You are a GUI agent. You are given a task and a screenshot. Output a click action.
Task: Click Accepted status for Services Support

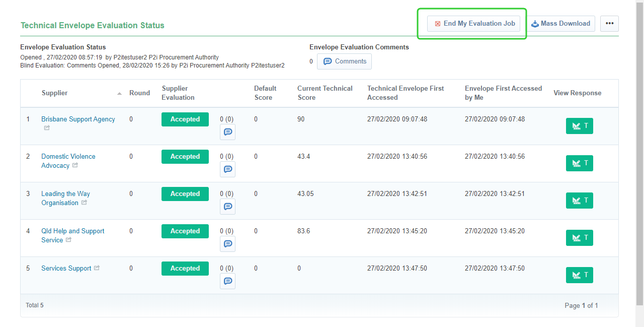tap(185, 269)
